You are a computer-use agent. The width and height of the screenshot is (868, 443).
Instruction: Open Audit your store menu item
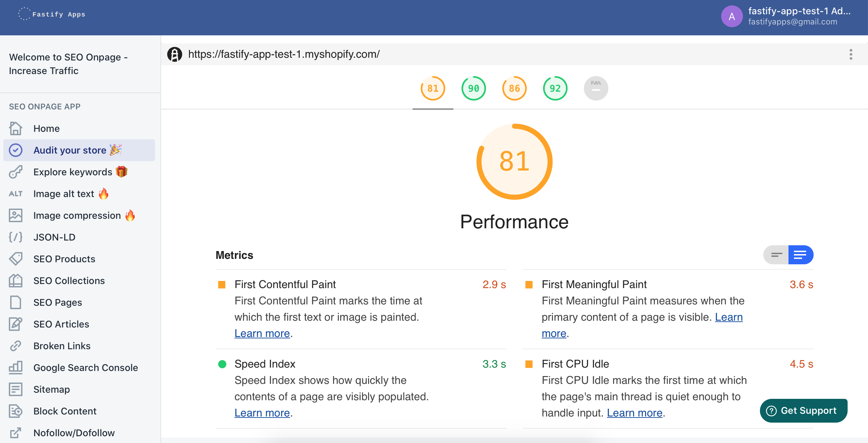coord(70,150)
